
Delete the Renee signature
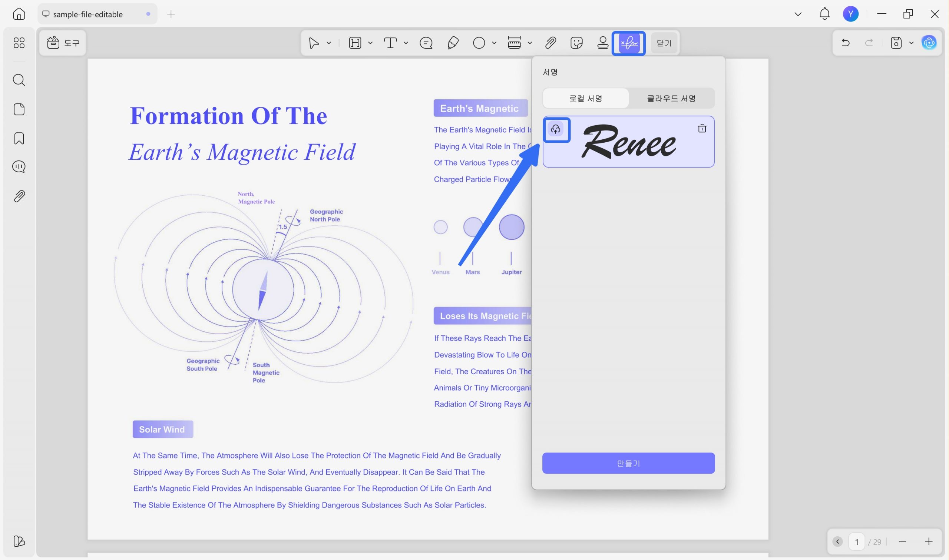click(x=702, y=128)
